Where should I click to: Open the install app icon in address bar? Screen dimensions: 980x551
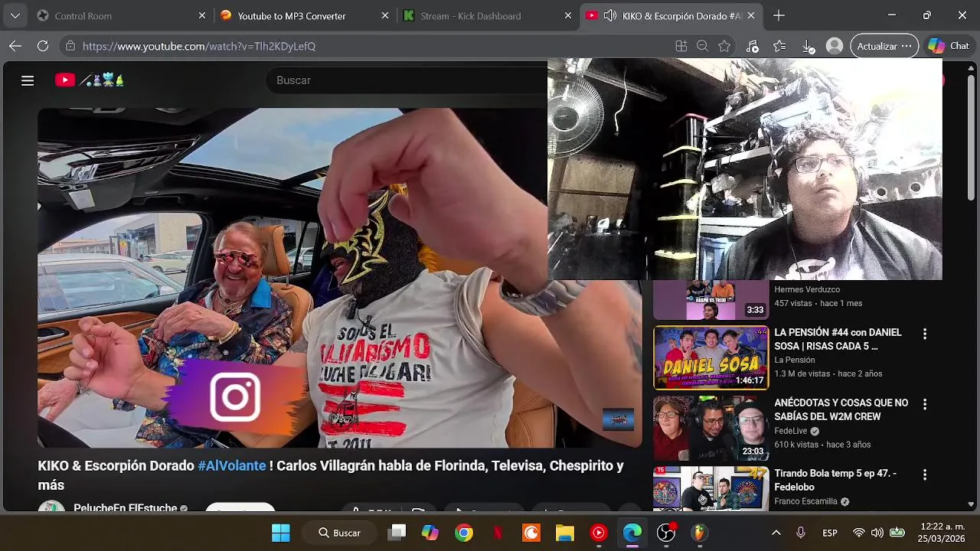click(681, 46)
